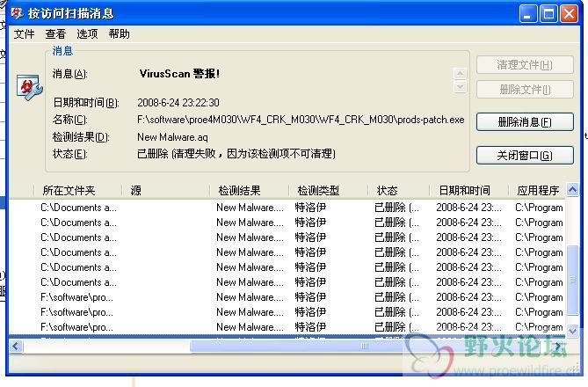Select the last fully visible F:\software\pro... row
588x387 pixels.
[x=287, y=327]
